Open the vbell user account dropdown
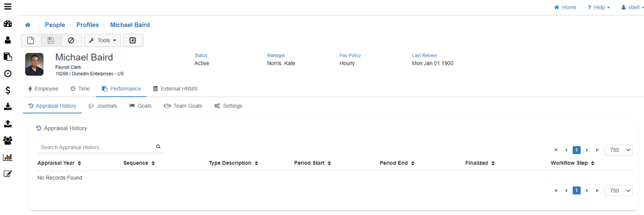Viewport: 644px width, 215px height. click(632, 7)
